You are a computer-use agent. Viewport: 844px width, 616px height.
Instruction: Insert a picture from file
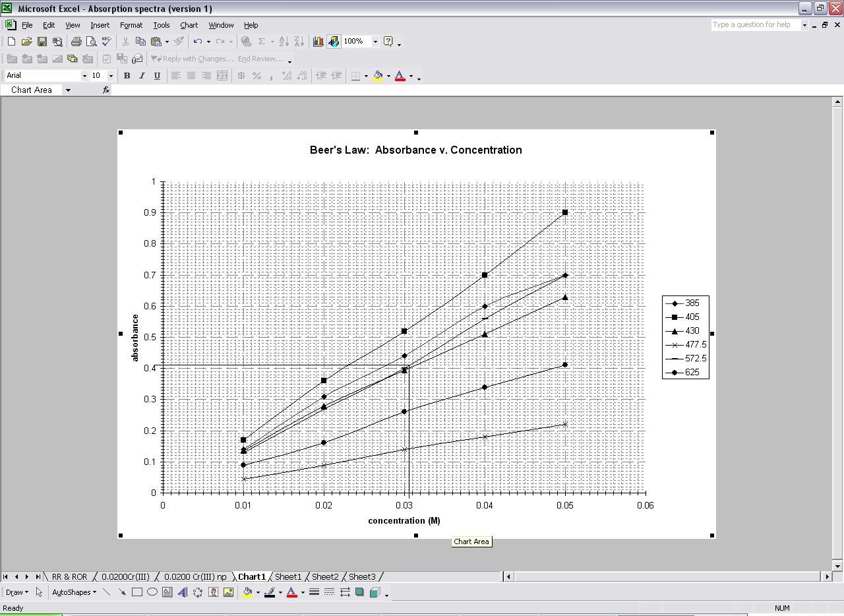click(228, 592)
